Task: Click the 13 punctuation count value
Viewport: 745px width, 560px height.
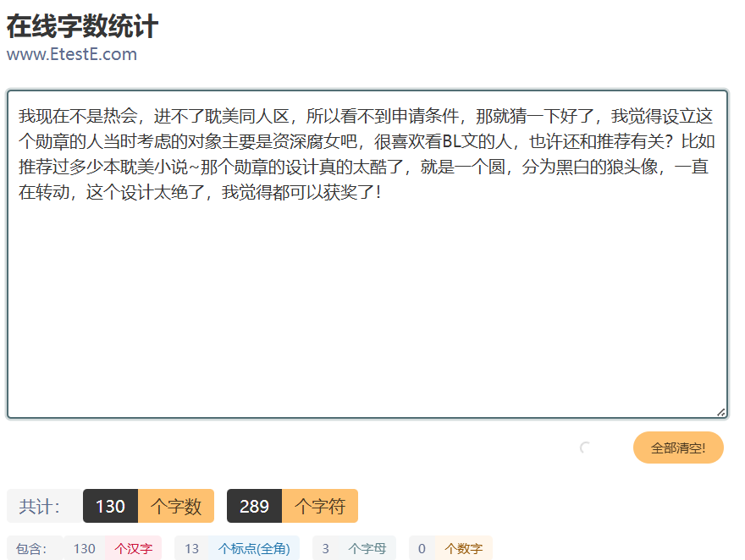Action: point(191,548)
